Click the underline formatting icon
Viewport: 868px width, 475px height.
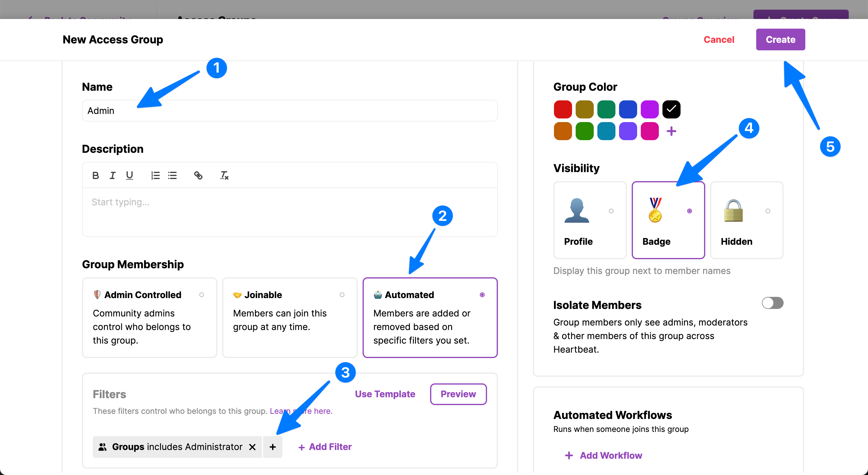point(129,175)
